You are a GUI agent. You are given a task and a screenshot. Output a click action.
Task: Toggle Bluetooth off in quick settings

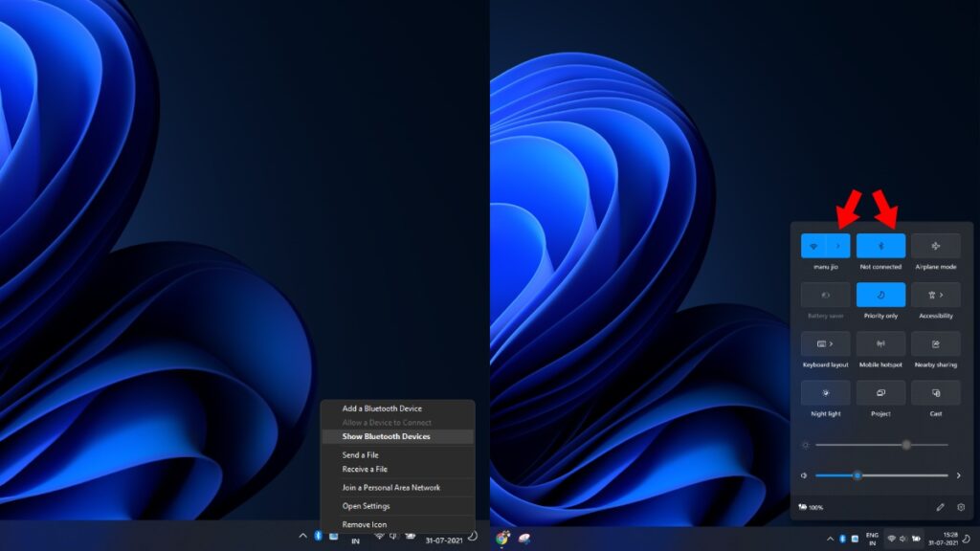click(880, 244)
